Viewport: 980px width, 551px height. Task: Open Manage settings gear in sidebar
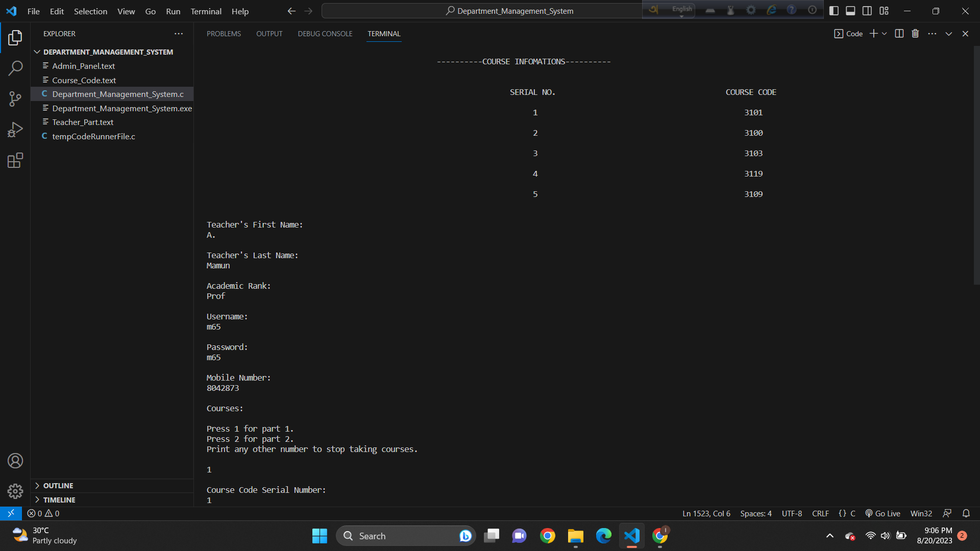(15, 491)
